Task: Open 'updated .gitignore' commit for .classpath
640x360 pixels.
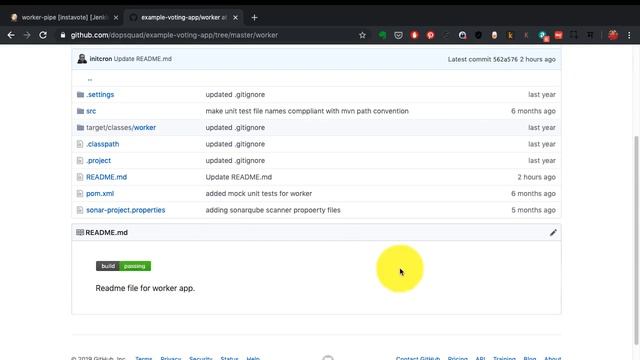Action: pyautogui.click(x=235, y=144)
